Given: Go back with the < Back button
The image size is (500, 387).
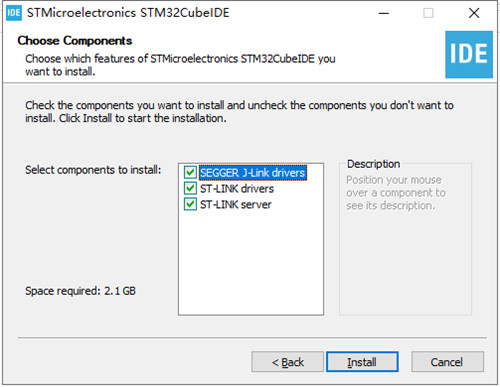Looking at the screenshot, I should pyautogui.click(x=287, y=362).
